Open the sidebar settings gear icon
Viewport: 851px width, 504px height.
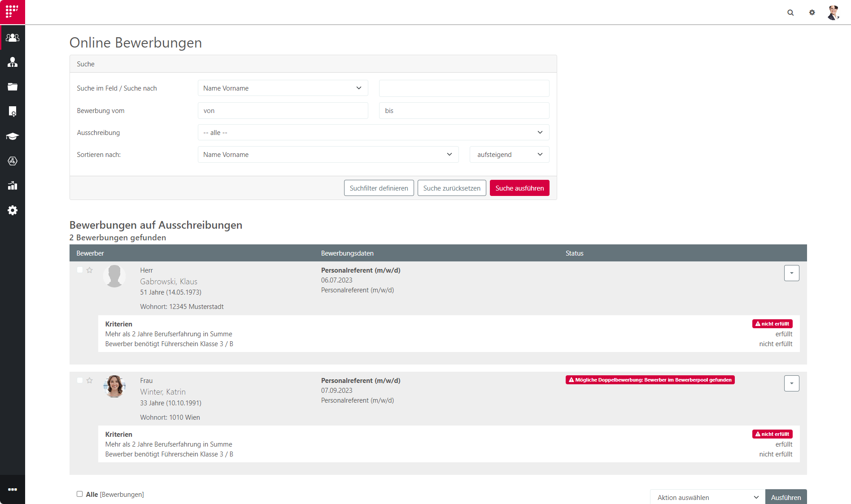tap(13, 210)
